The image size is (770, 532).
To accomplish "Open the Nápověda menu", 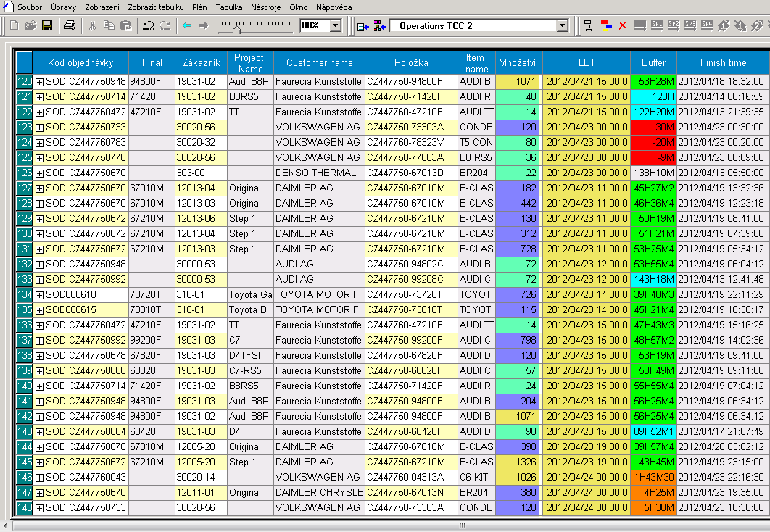I will [334, 7].
